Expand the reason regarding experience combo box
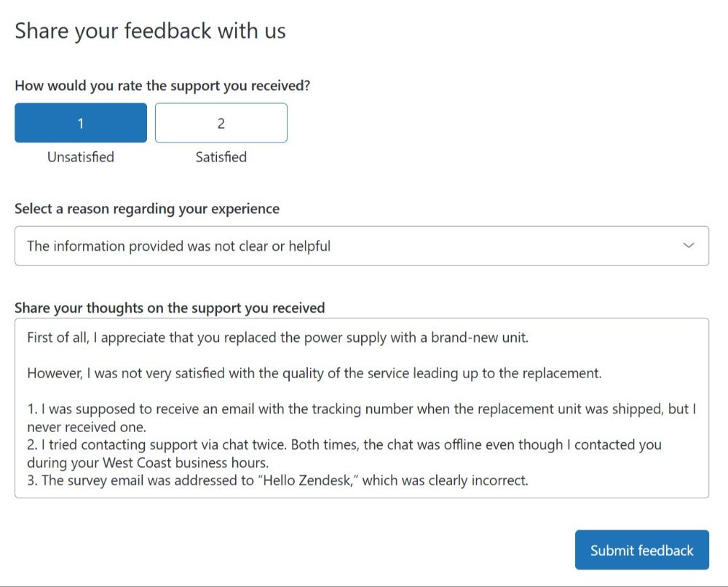 (362, 246)
